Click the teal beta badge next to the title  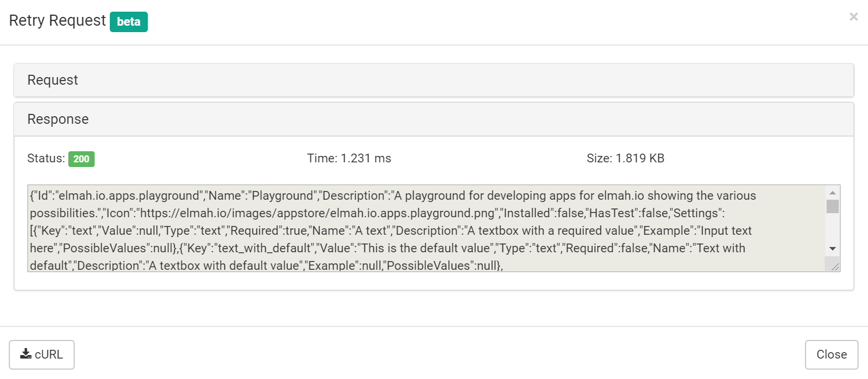129,22
